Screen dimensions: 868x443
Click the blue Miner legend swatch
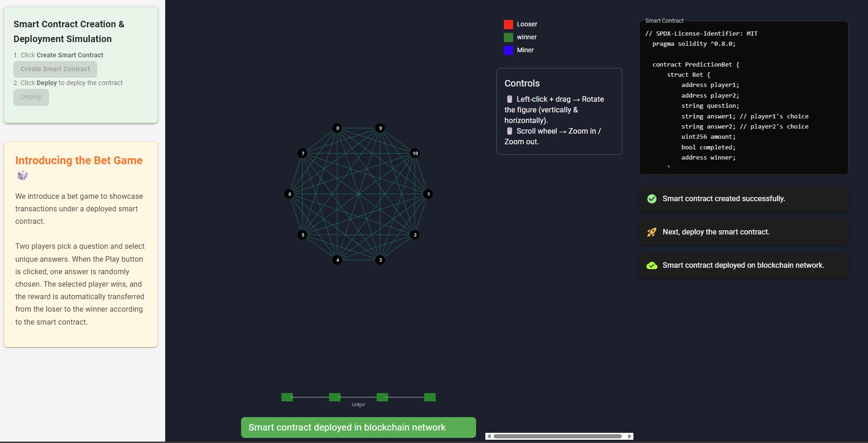tap(508, 50)
